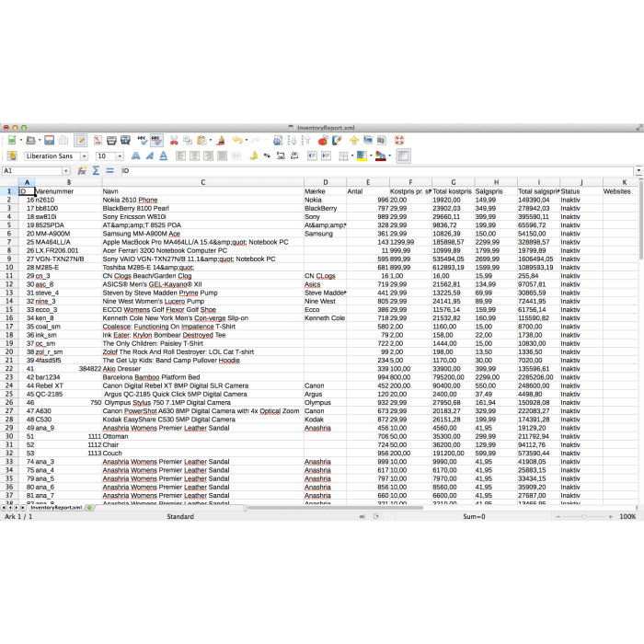
Task: Expand the Name Box A1 dropdown
Action: (x=66, y=171)
